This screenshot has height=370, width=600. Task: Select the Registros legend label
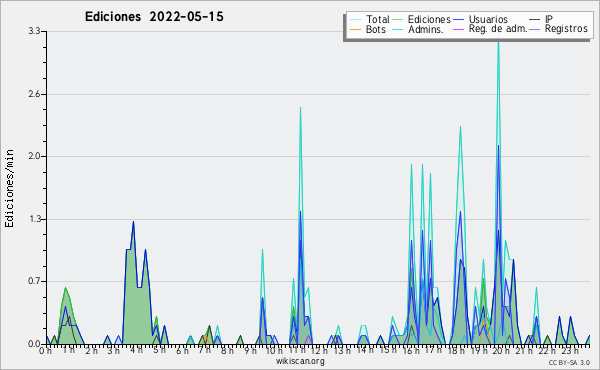coord(566,29)
